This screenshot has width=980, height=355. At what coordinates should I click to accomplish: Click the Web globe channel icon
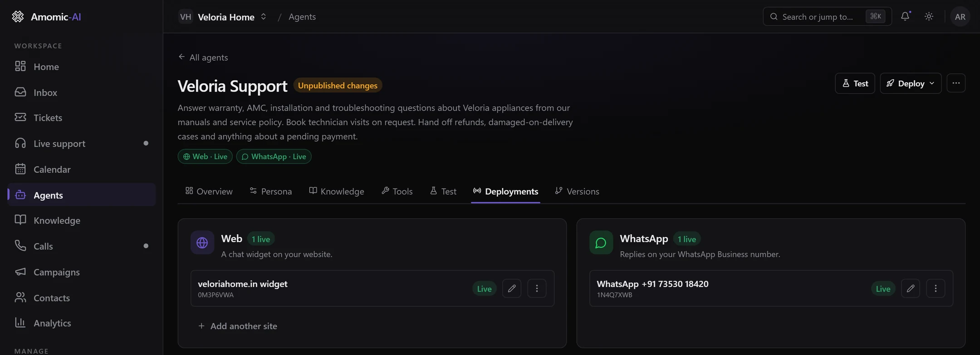(202, 243)
